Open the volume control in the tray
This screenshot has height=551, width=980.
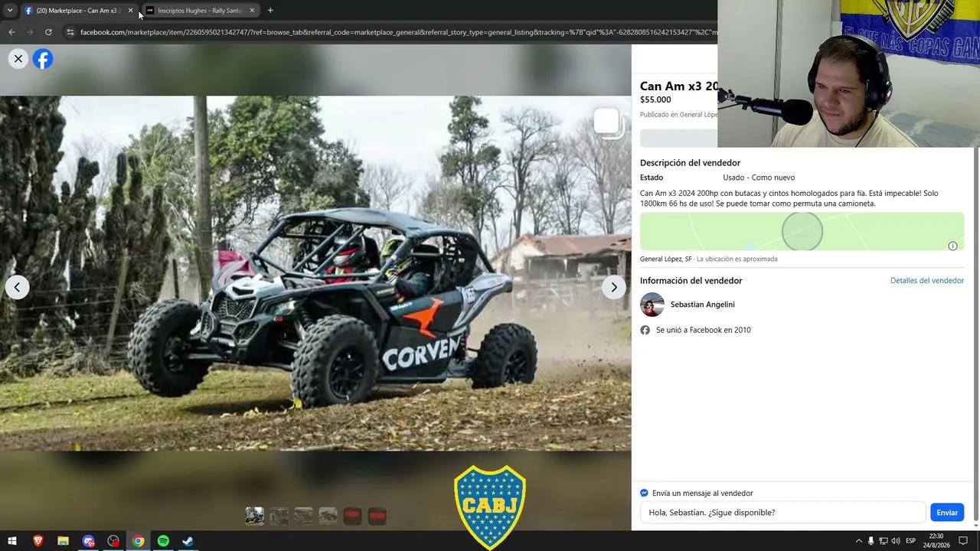coord(895,541)
